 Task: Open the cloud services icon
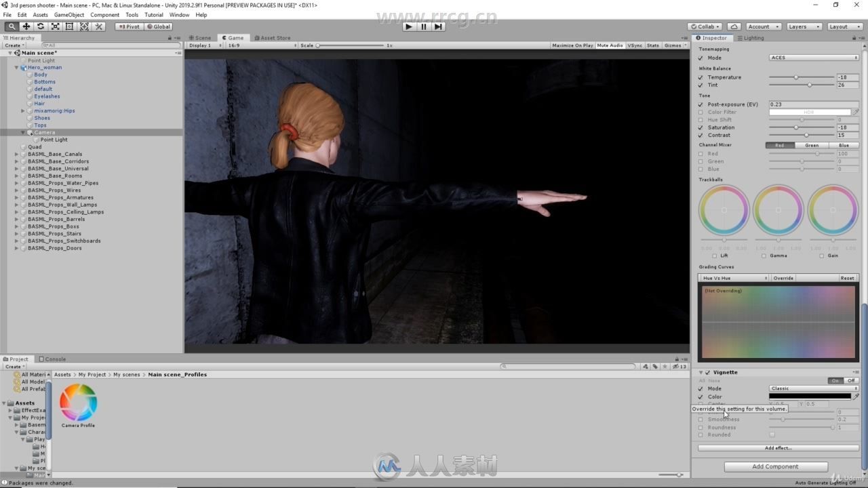coord(734,26)
